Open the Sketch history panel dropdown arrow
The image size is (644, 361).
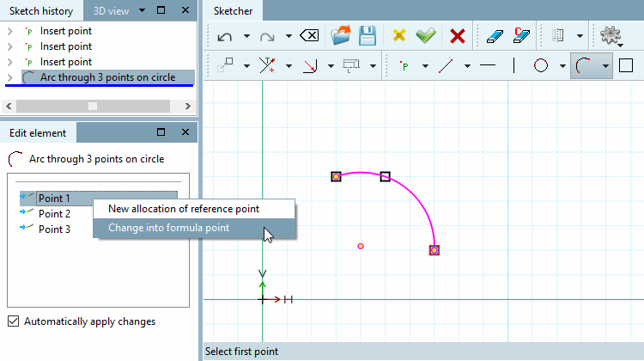[x=142, y=10]
